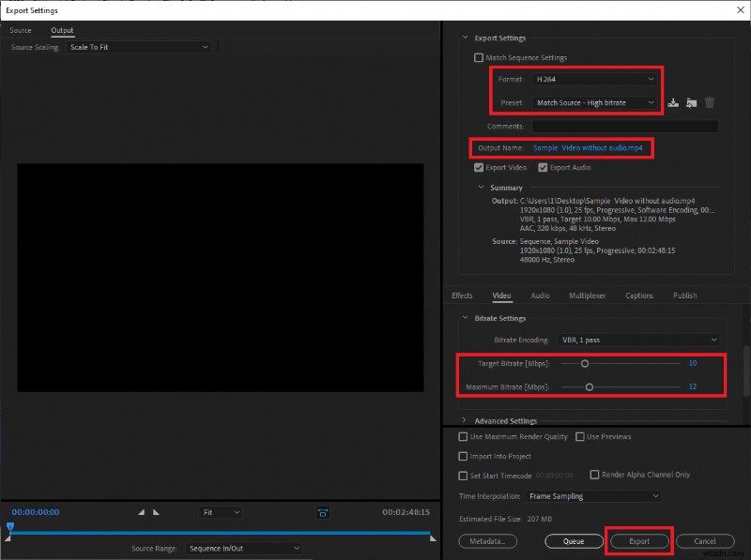The height and width of the screenshot is (560, 751).
Task: Enable Match Sequence Settings checkbox
Action: (x=479, y=57)
